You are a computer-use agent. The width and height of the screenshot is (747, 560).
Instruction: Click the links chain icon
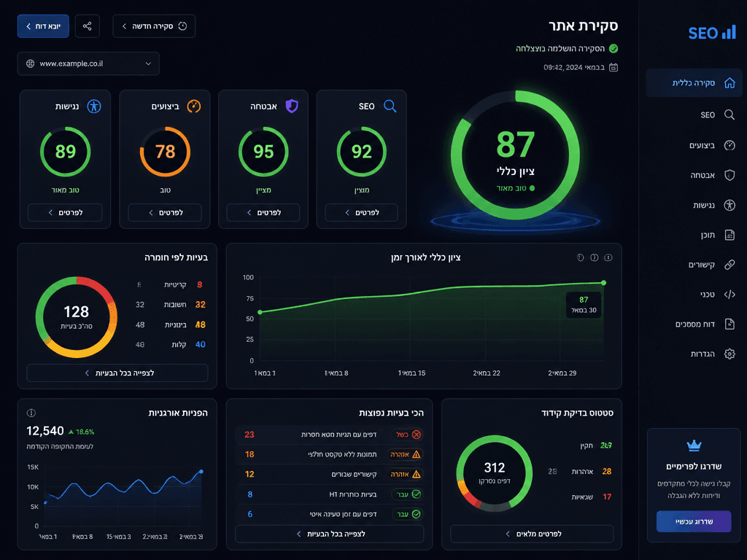click(x=729, y=265)
